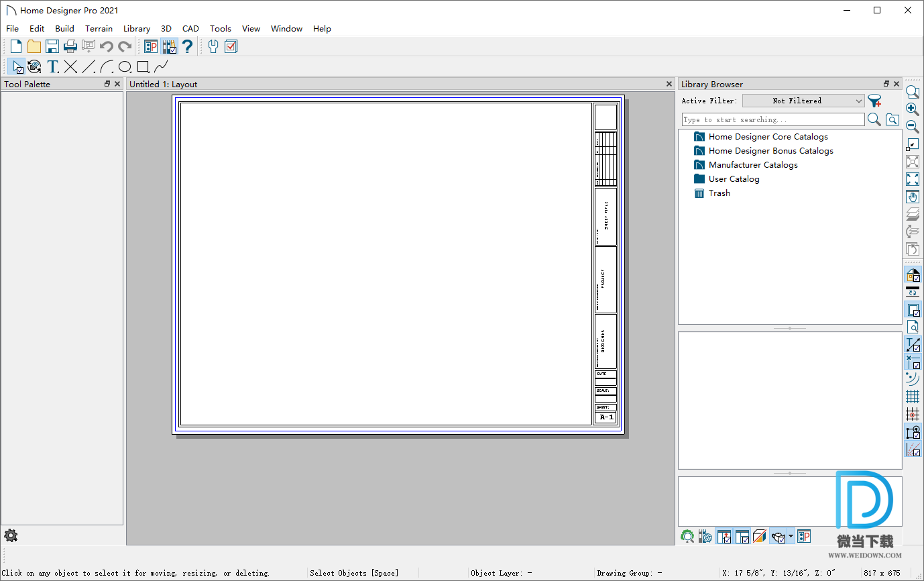Image resolution: width=924 pixels, height=581 pixels.
Task: Click the A-1 sheet label in layout
Action: 606,417
